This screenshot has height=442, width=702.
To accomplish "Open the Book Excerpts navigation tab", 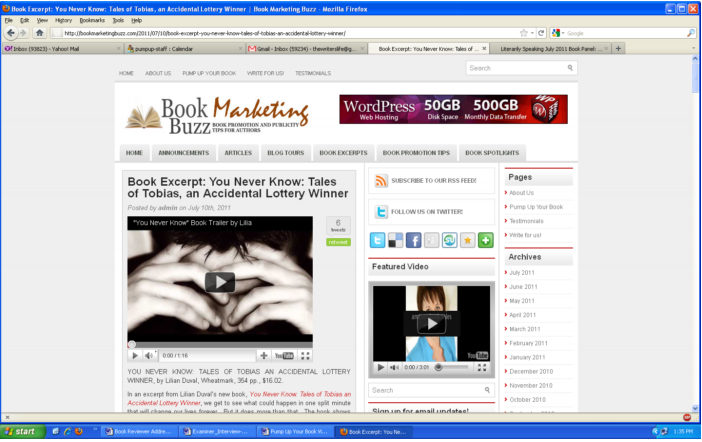I will tap(343, 153).
